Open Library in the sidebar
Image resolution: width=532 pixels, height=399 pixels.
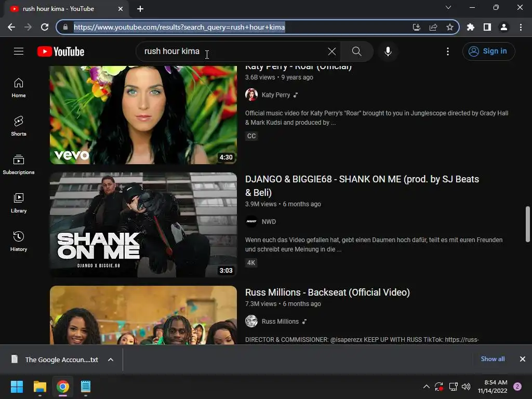(19, 203)
